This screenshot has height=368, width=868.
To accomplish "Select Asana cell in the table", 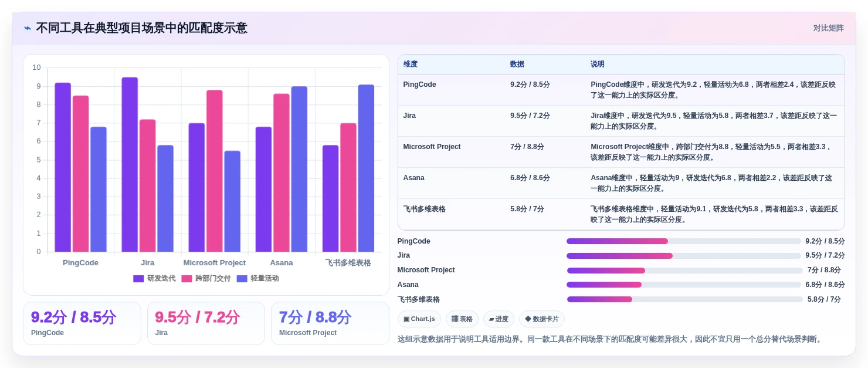I will click(413, 178).
